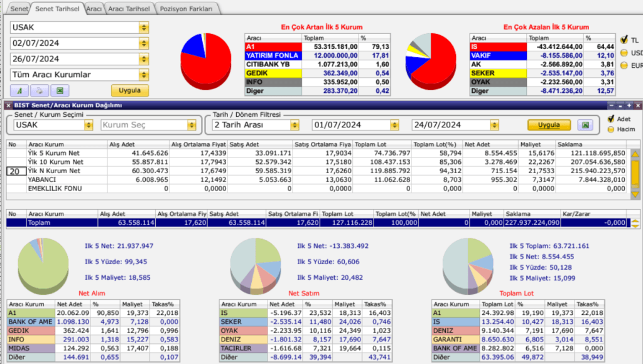This screenshot has height=364, width=643.
Task: Open the Aracı tab
Action: 94,9
